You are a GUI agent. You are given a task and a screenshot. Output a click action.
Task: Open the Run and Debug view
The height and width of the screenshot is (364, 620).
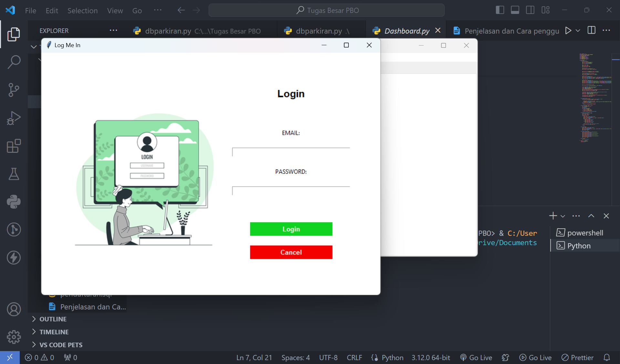(14, 118)
